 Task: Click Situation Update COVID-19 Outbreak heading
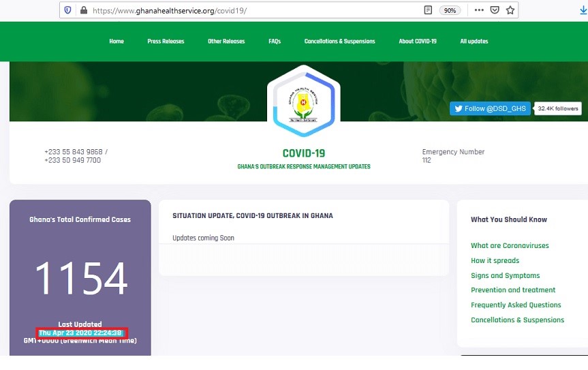click(252, 215)
